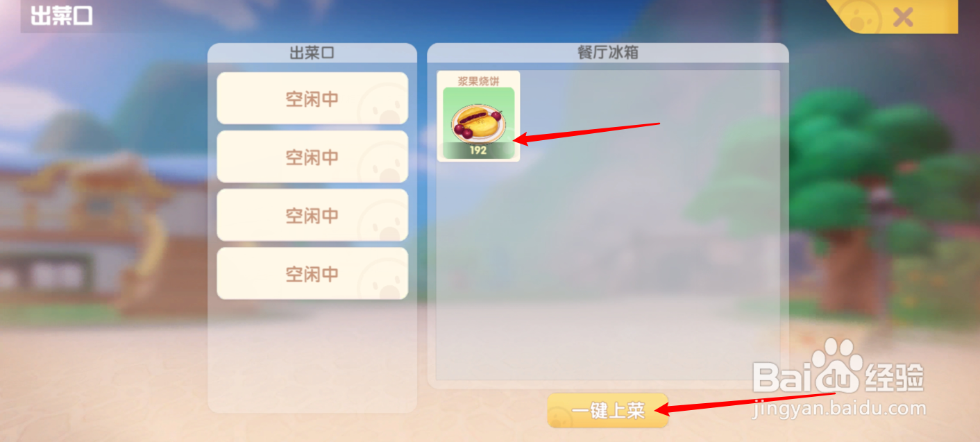This screenshot has height=442, width=980.
Task: Click the faint face icon in third slot
Action: tap(382, 221)
